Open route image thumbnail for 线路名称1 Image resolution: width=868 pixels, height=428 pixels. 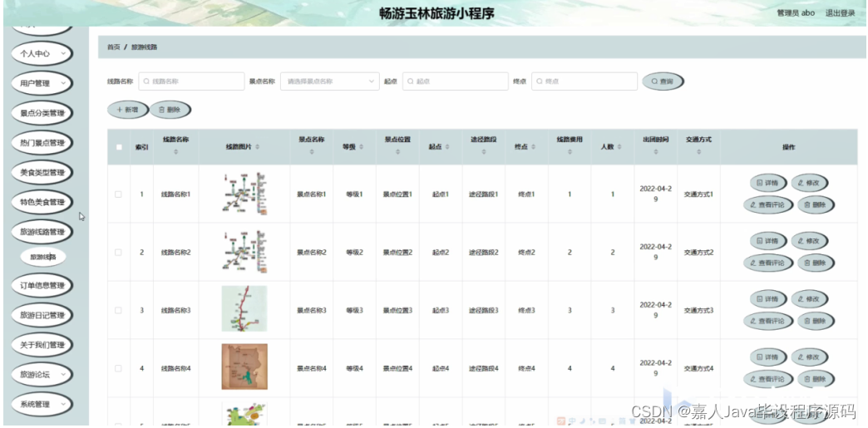pyautogui.click(x=244, y=194)
